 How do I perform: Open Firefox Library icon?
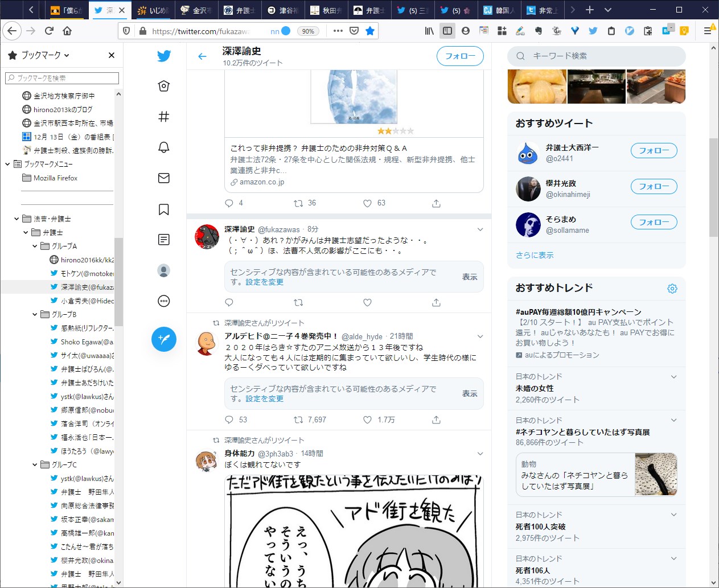point(429,31)
